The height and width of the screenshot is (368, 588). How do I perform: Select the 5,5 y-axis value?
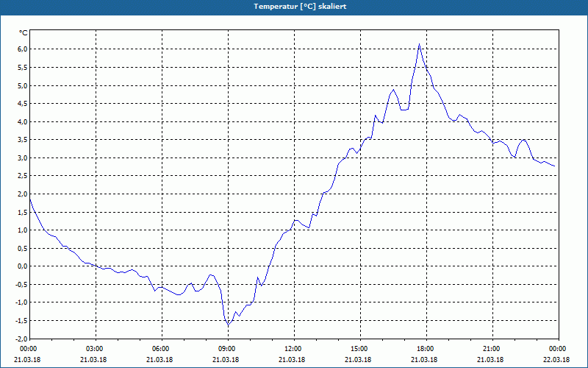[22, 68]
